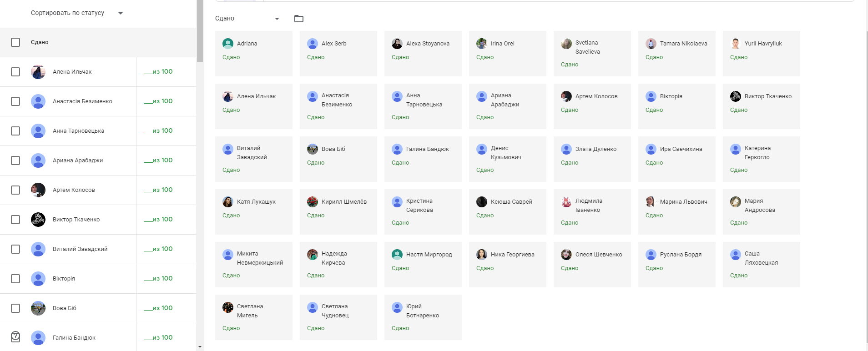Select Анна Тарновецька in the student list
868x351 pixels.
coord(78,131)
